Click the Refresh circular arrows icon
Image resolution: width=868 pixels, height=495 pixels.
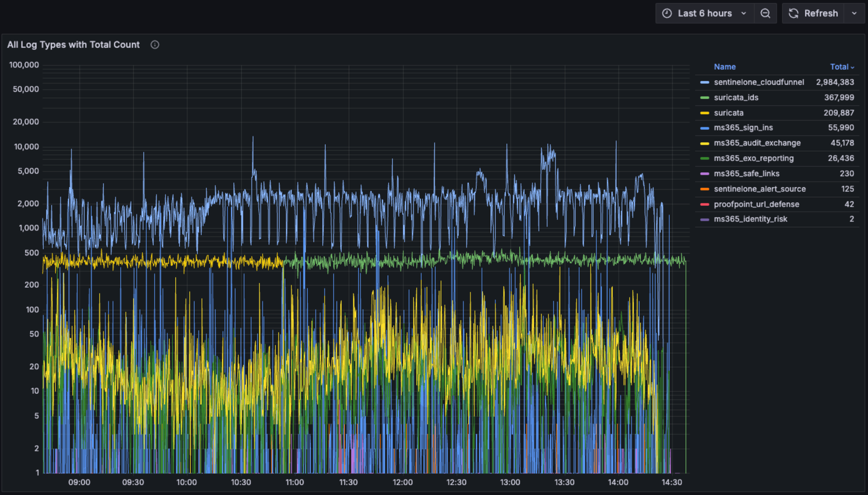(794, 14)
